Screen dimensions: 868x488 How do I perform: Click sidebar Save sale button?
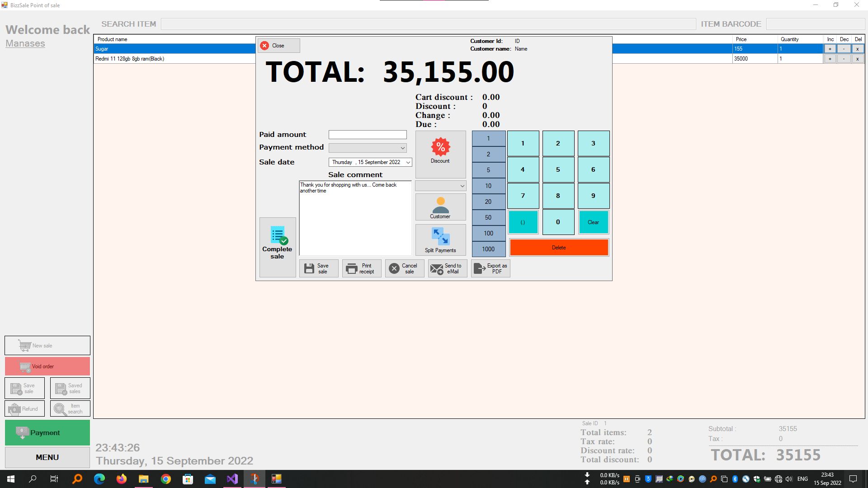coord(25,388)
